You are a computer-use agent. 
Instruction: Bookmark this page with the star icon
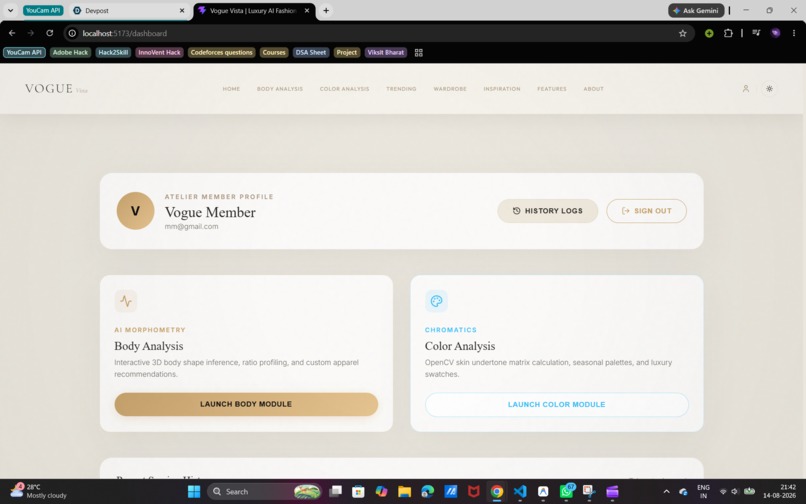point(683,33)
